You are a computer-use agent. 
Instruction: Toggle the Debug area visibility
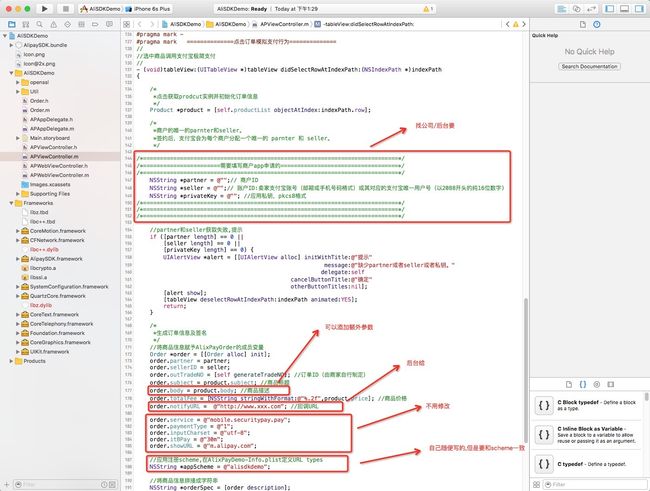point(624,9)
